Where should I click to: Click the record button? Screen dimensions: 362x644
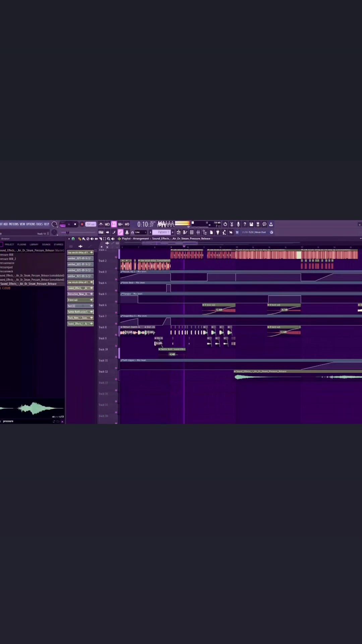pyautogui.click(x=82, y=224)
